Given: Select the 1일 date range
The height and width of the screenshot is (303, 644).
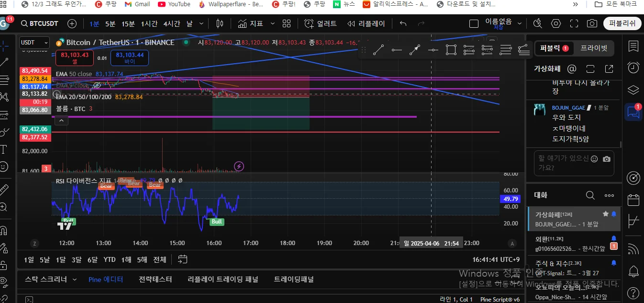Looking at the screenshot, I should coord(29,259).
